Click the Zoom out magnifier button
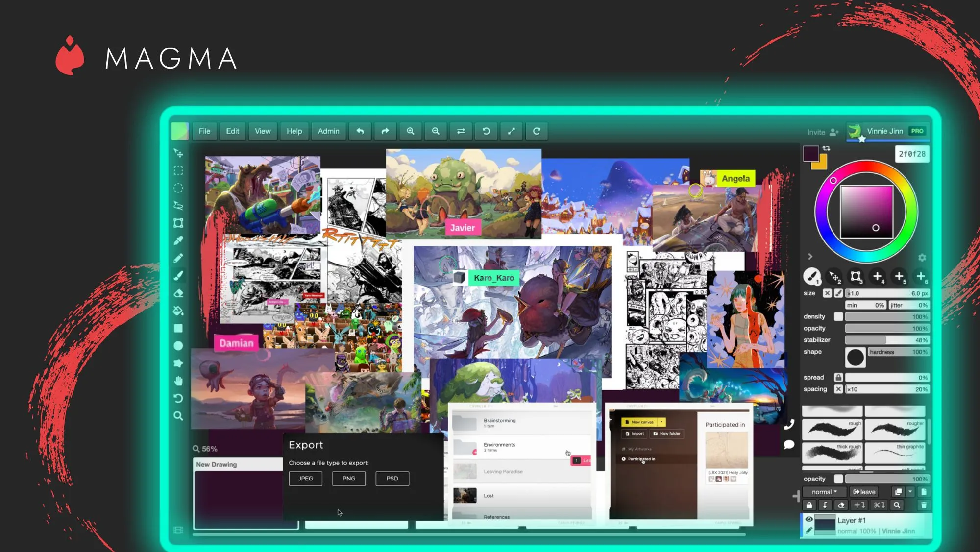 click(436, 131)
